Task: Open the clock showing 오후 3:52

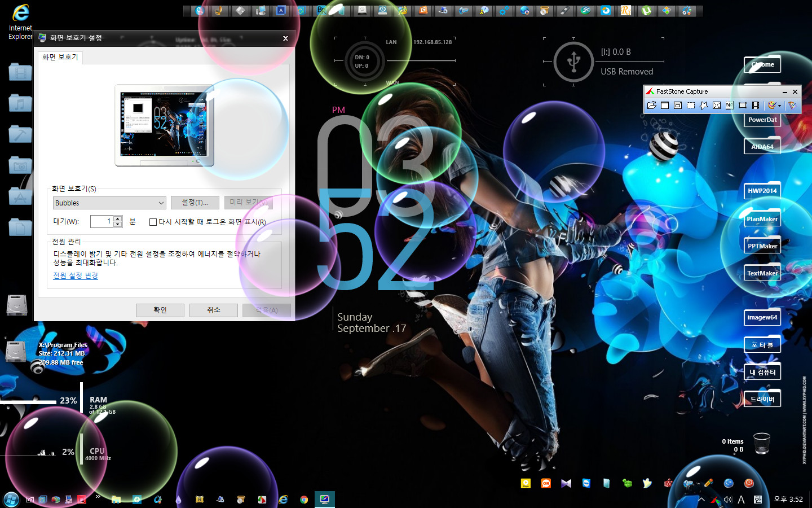Action: click(788, 500)
